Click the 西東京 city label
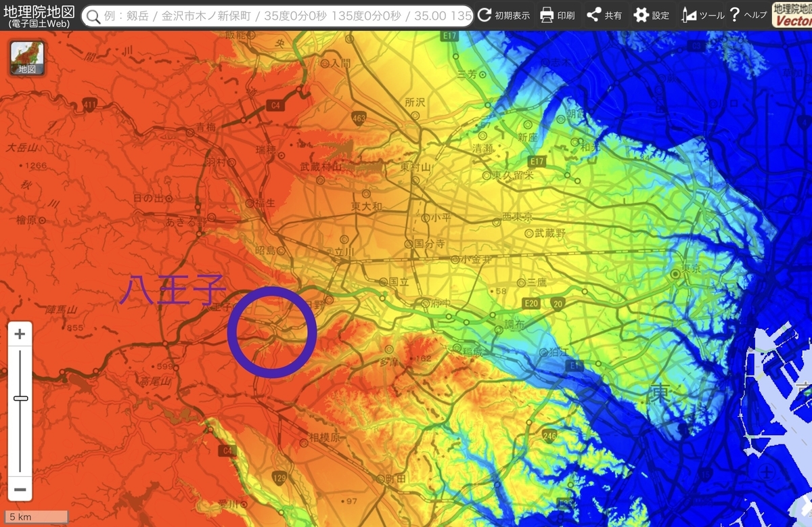This screenshot has height=527, width=812. [x=518, y=216]
